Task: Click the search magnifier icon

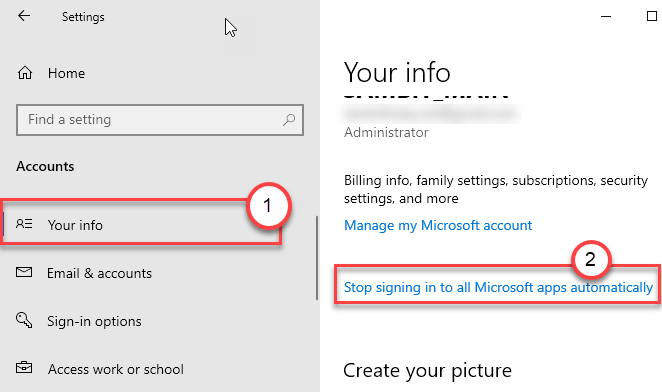Action: (289, 120)
